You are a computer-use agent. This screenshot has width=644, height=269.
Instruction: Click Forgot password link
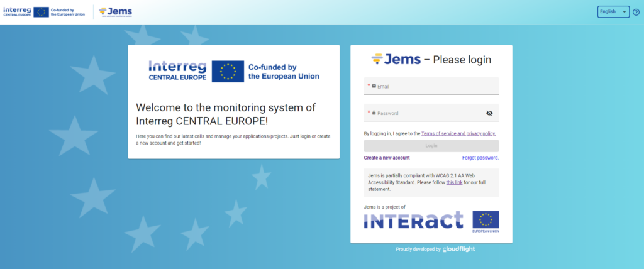tap(480, 158)
